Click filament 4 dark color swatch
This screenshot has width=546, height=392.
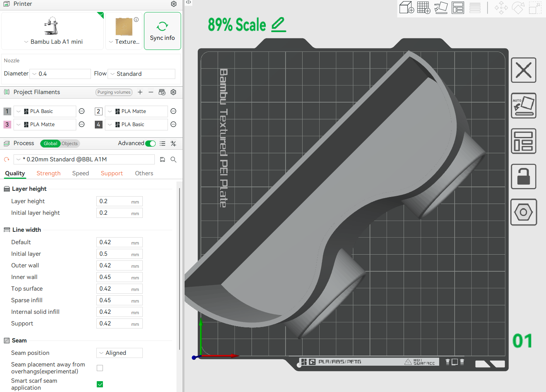click(x=99, y=125)
